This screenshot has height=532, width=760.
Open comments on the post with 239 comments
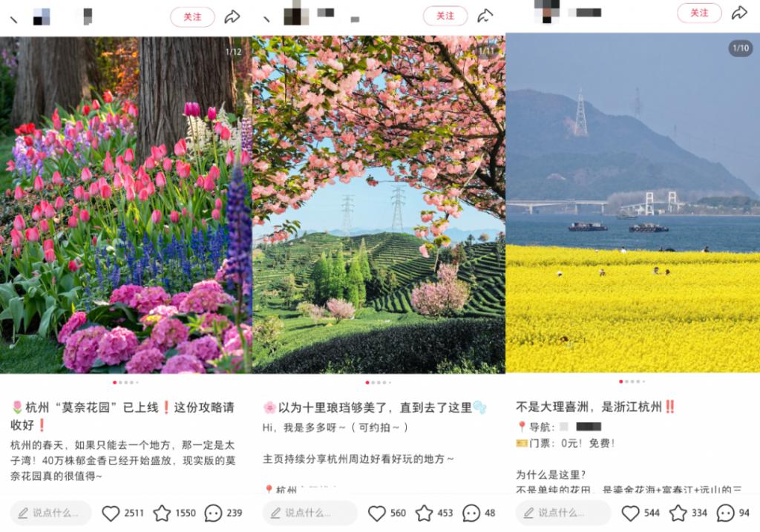(213, 513)
